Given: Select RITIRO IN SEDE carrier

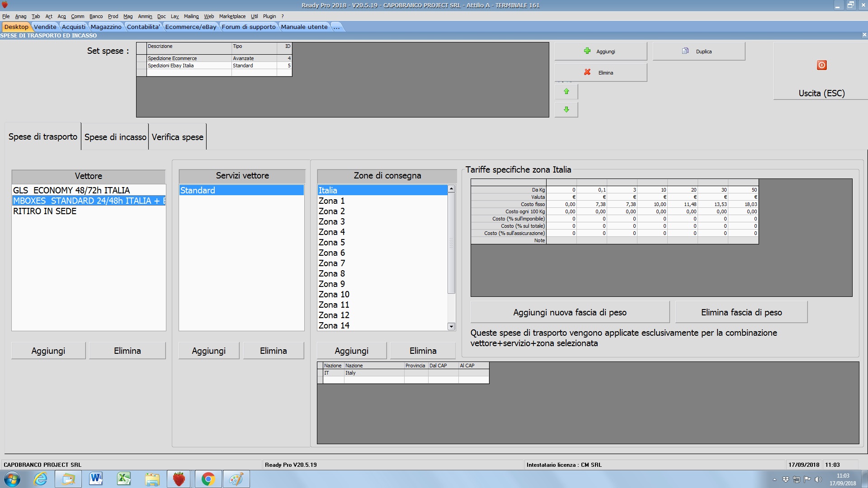Looking at the screenshot, I should tap(89, 211).
